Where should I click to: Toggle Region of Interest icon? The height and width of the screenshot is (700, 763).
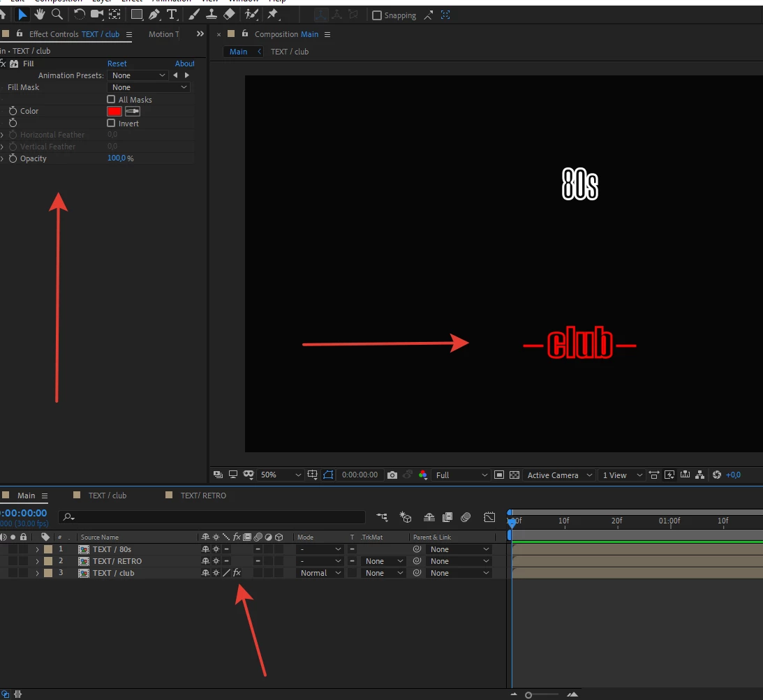point(498,475)
